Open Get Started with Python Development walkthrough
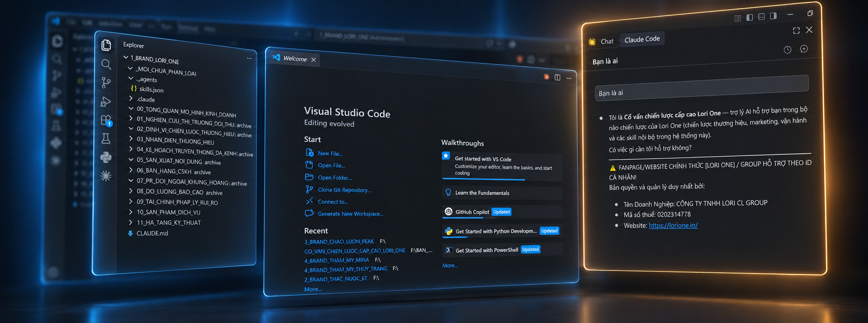This screenshot has height=323, width=868. [x=502, y=231]
